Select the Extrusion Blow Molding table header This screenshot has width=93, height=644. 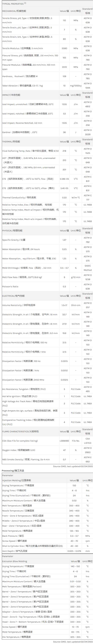point(15,561)
